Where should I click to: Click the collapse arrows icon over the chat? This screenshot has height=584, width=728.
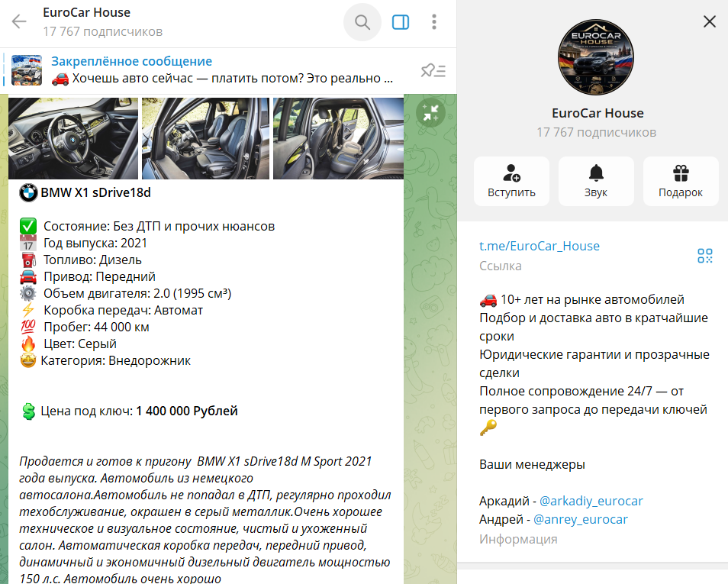click(430, 112)
